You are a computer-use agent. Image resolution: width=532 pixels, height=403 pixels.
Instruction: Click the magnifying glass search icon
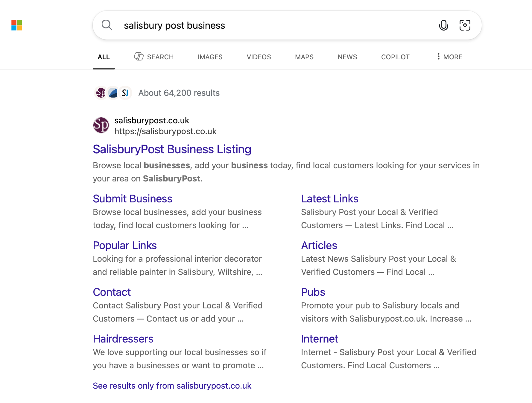107,25
